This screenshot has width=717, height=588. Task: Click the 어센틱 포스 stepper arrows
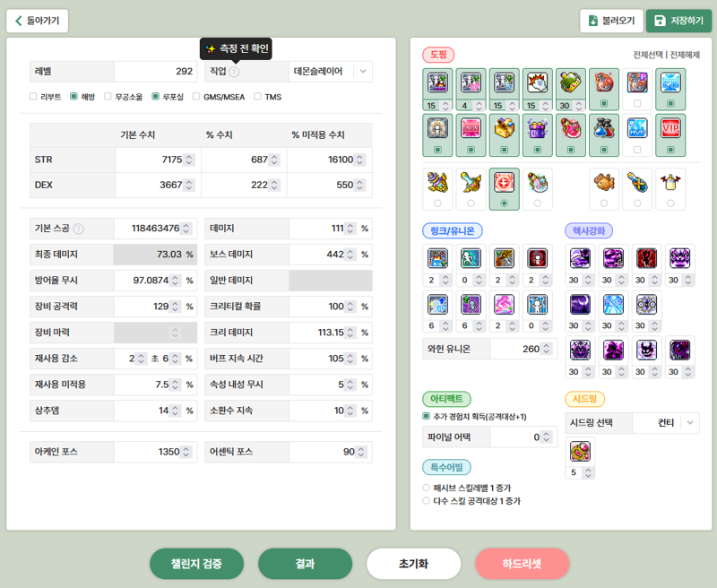tap(361, 452)
